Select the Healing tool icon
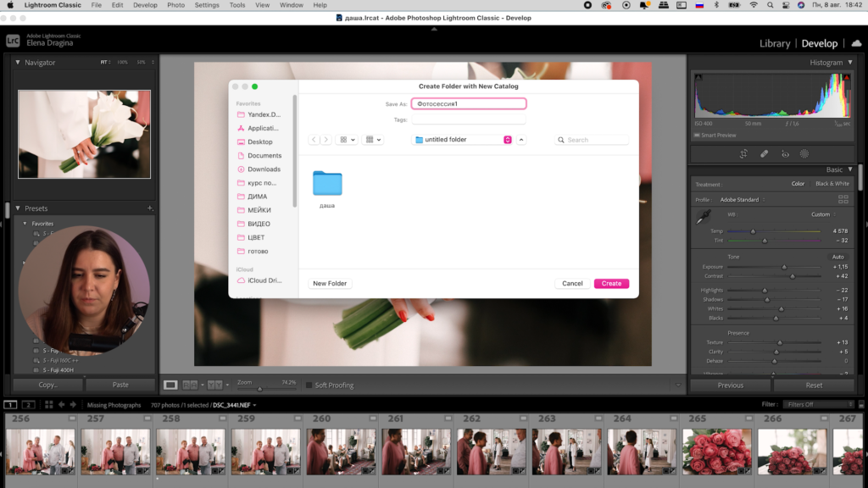Image resolution: width=868 pixels, height=488 pixels. (x=764, y=154)
